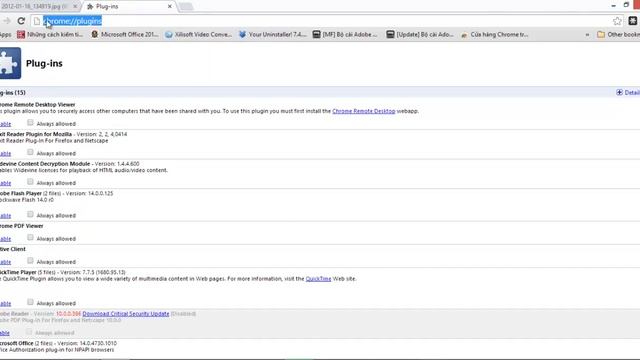Close the 2012-01-18 jpg tab
This screenshot has height=360, width=640.
coord(75,7)
